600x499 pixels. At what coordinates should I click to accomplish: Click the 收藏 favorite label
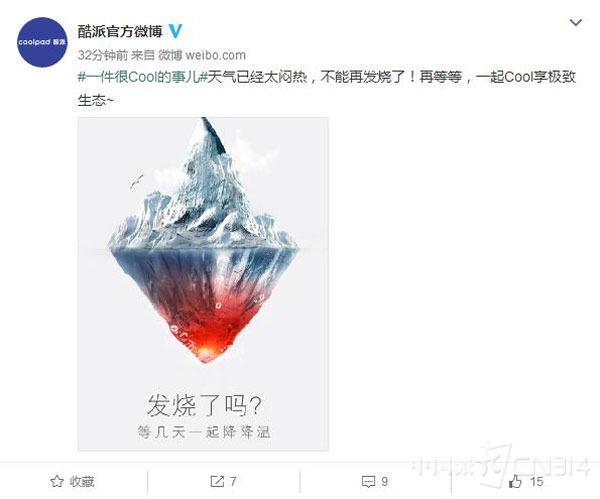(82, 482)
